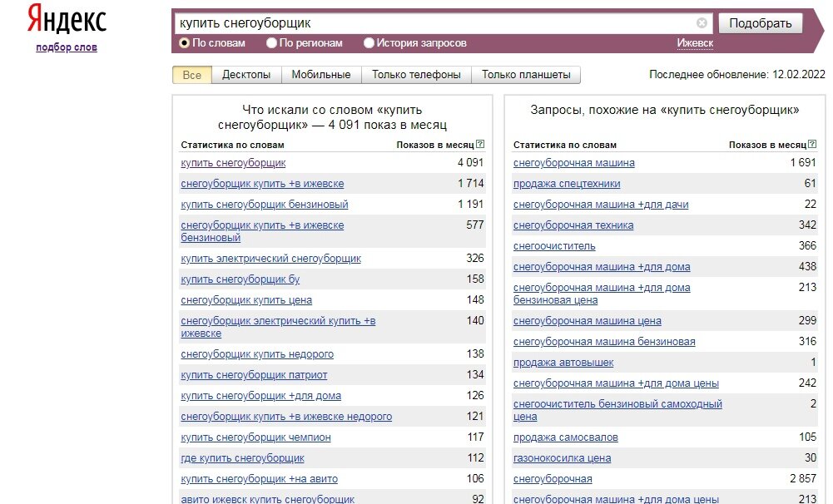833x504 pixels.
Task: Open the купить снегоуборщик +для дома link
Action: [x=260, y=396]
